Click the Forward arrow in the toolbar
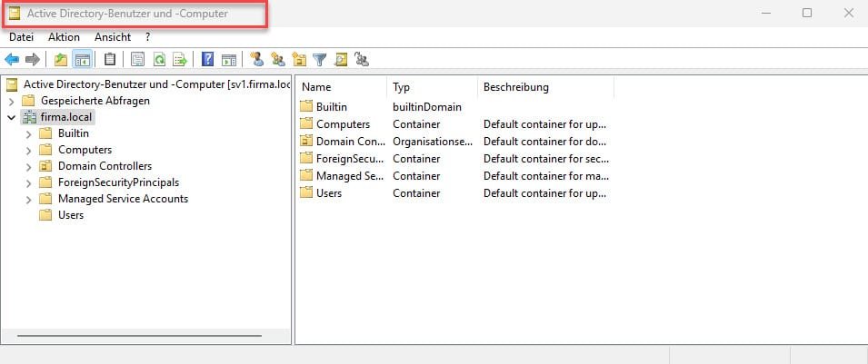Viewport: 868px width, 364px height. point(33,59)
